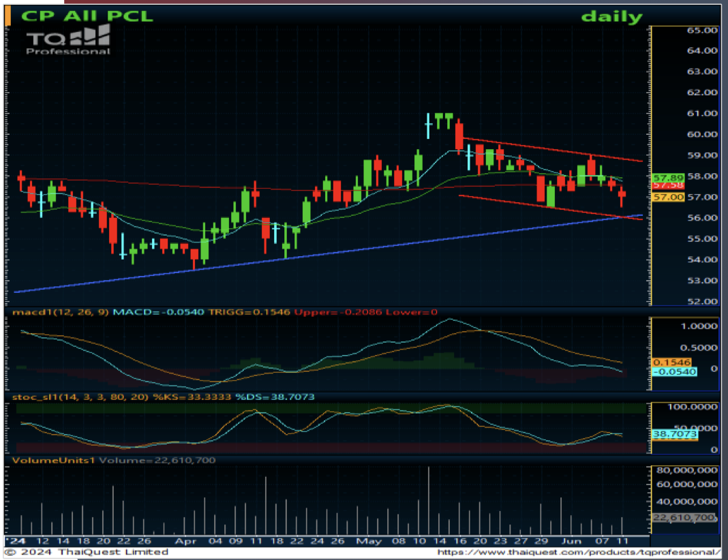
Task: Click the 07 date marker after Jun
Action: point(602,541)
